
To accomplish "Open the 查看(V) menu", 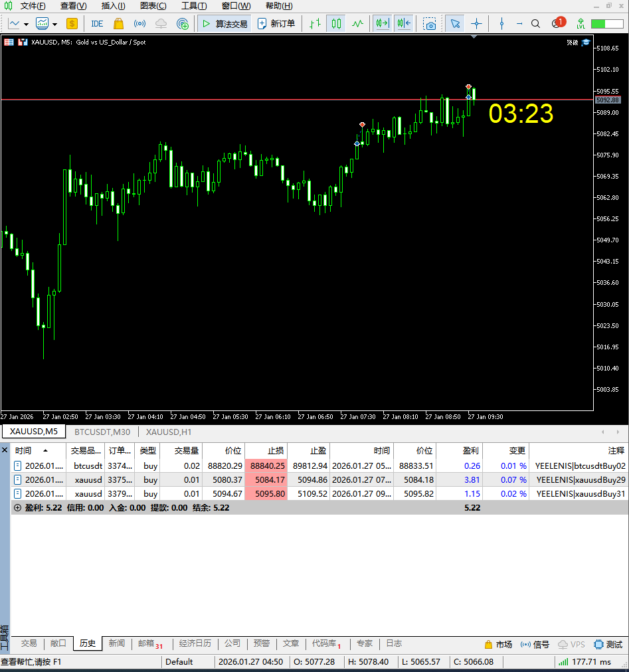I will tap(73, 6).
